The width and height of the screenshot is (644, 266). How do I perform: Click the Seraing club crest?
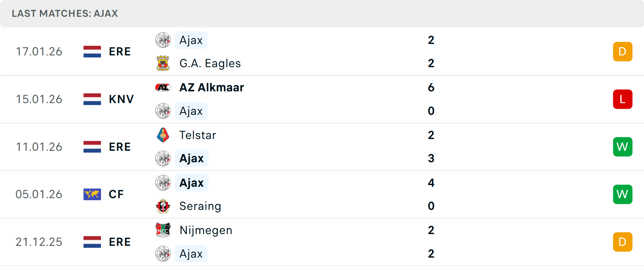[163, 206]
